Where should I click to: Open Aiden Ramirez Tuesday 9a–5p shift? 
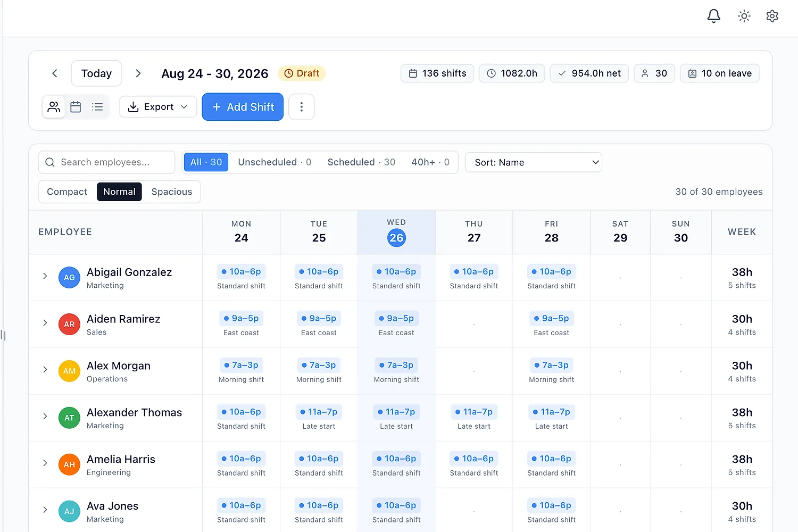(x=319, y=319)
